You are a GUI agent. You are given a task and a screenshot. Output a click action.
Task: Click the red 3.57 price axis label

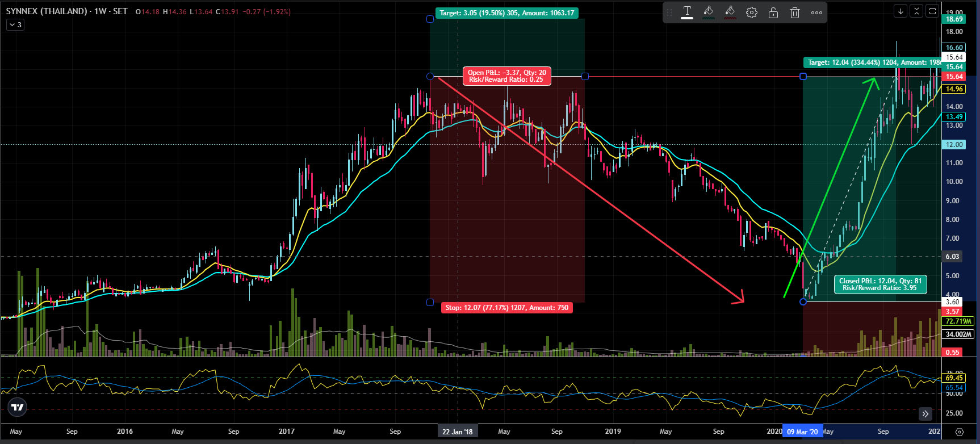click(x=952, y=312)
